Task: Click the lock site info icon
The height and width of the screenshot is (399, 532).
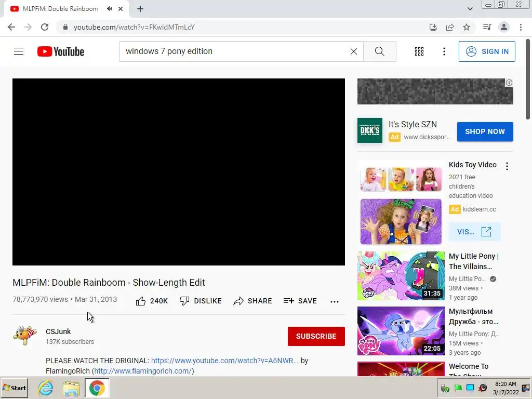Action: [x=65, y=27]
